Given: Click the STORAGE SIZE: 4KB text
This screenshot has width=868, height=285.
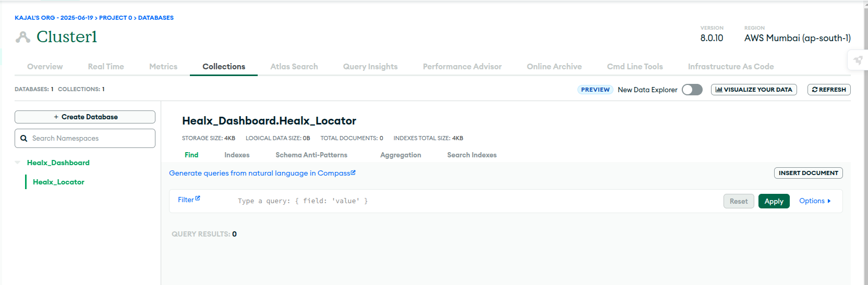Looking at the screenshot, I should click(x=209, y=138).
